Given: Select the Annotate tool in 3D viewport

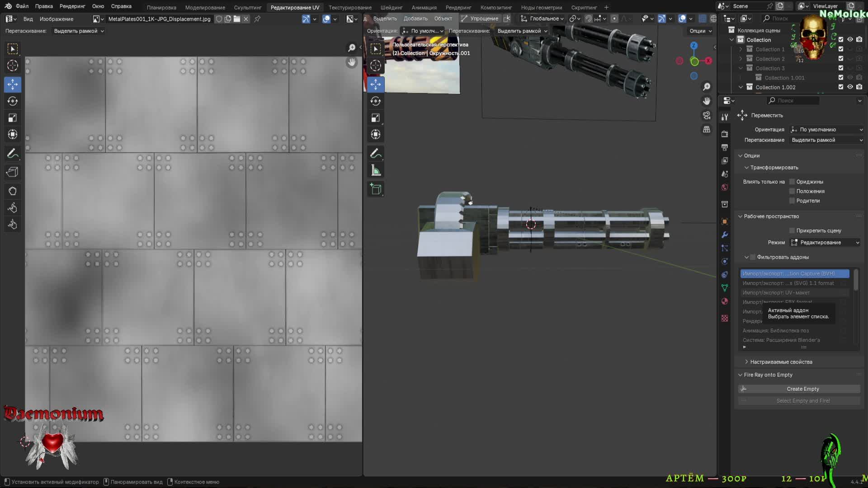Looking at the screenshot, I should pos(376,154).
